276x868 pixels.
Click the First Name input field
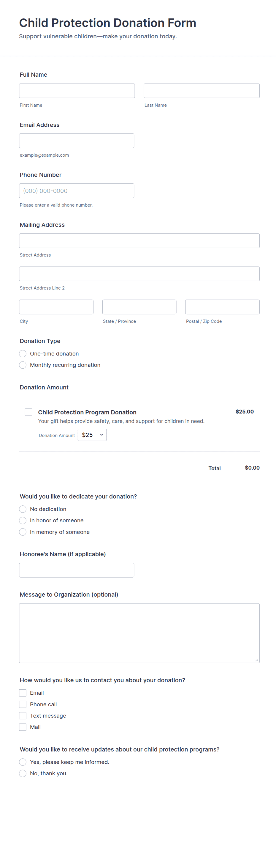[77, 91]
